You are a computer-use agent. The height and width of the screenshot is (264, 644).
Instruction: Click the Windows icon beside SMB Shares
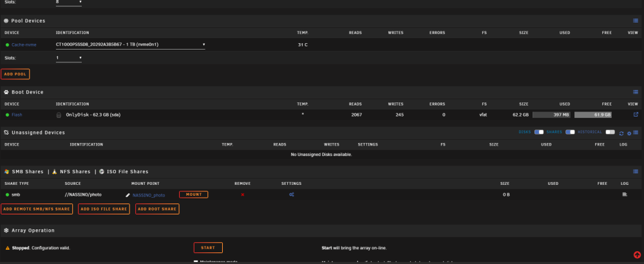click(x=6, y=172)
